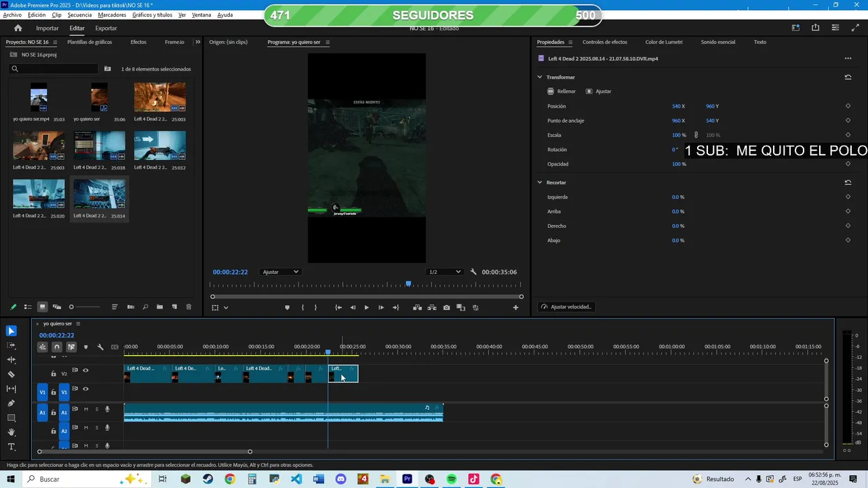Select the Slip tool
Image resolution: width=868 pixels, height=488 pixels.
click(x=12, y=388)
